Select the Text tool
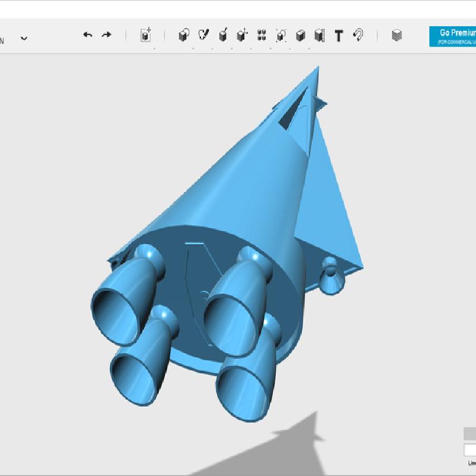This screenshot has width=476, height=476. 339,36
